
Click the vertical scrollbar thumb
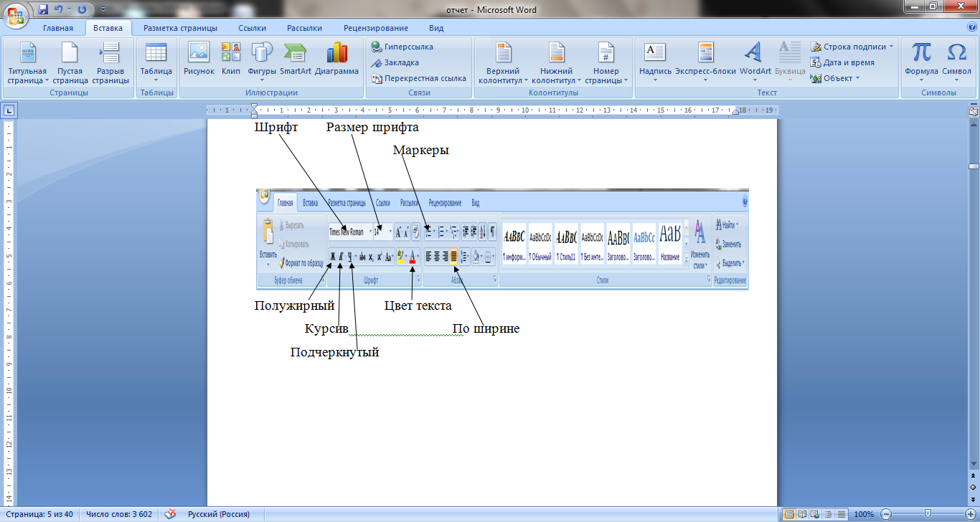(x=974, y=166)
